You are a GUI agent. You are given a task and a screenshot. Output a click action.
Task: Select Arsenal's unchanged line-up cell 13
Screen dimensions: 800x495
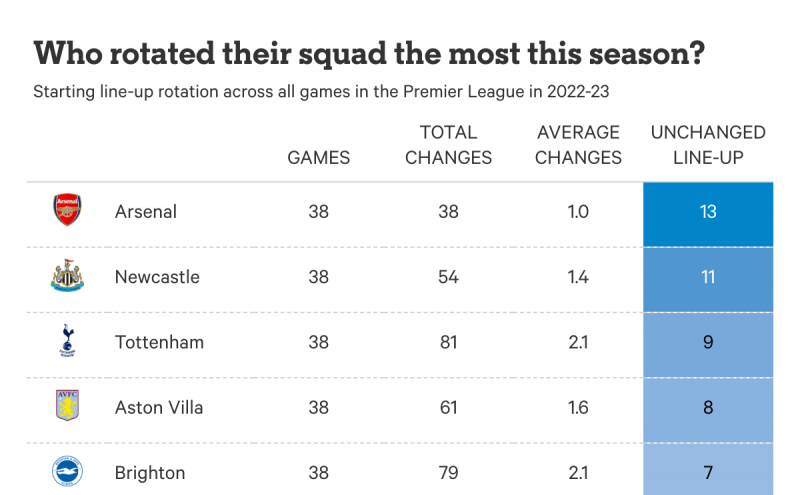tap(708, 212)
